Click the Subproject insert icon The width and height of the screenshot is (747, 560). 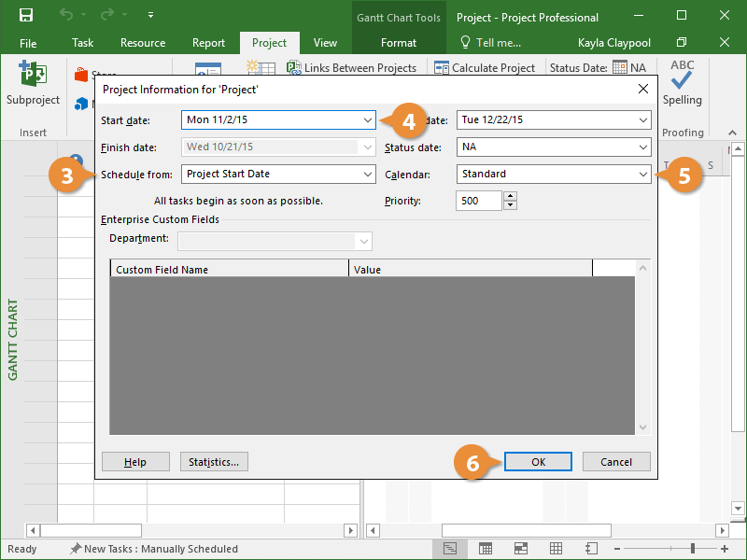click(33, 84)
